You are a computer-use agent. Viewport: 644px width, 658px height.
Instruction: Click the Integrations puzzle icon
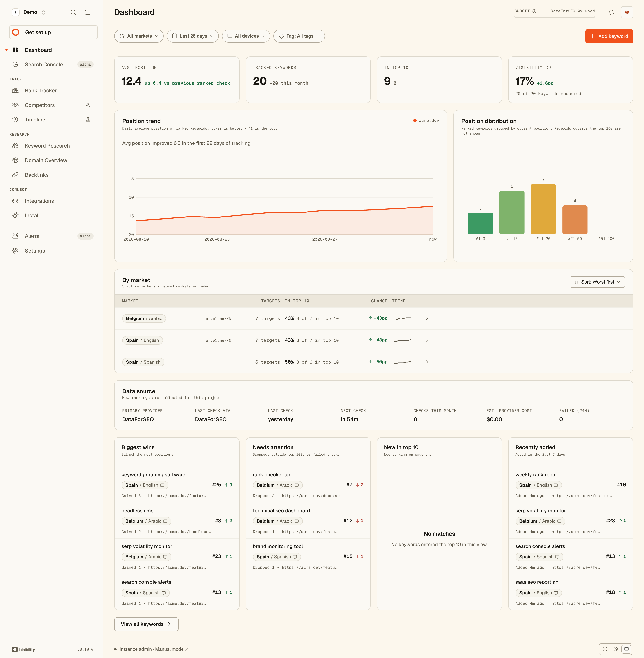[x=15, y=201]
